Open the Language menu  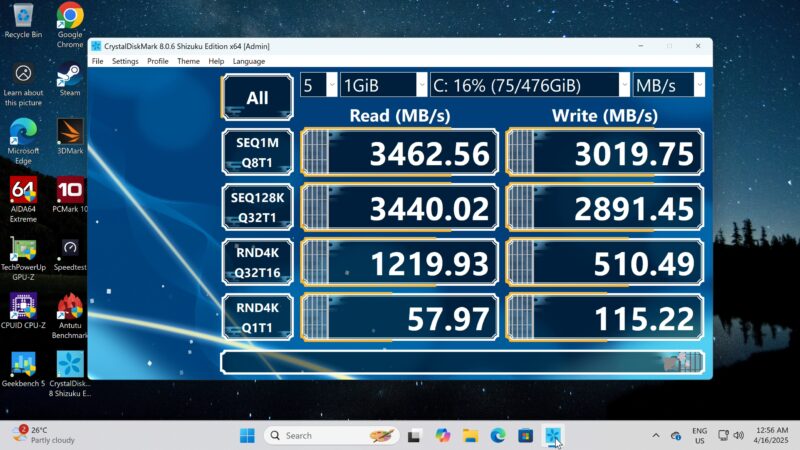pos(249,61)
